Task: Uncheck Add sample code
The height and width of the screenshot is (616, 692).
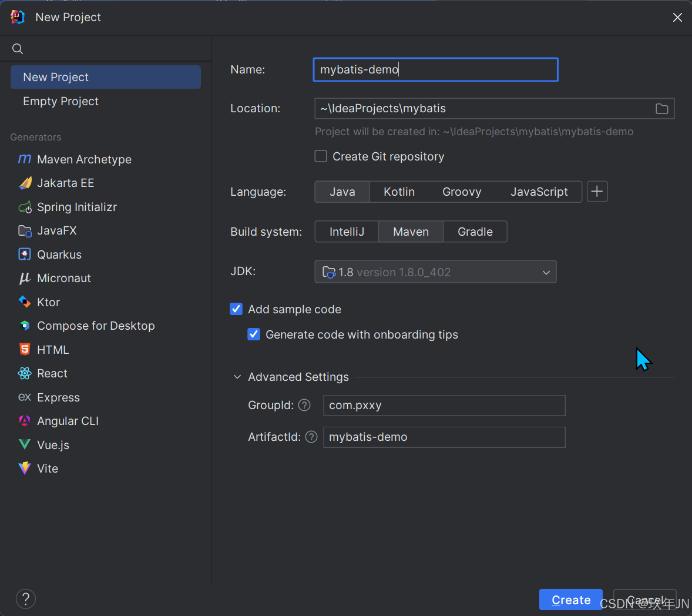Action: (x=236, y=309)
